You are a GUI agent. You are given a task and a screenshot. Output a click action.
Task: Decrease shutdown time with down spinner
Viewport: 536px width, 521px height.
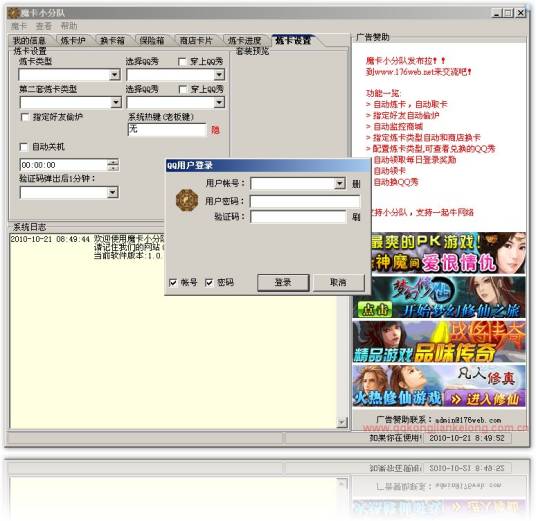pos(113,168)
